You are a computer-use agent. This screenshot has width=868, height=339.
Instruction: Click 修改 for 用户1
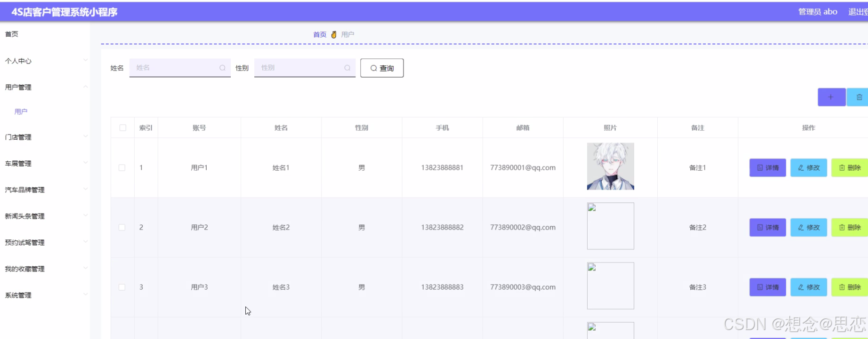[x=808, y=168]
